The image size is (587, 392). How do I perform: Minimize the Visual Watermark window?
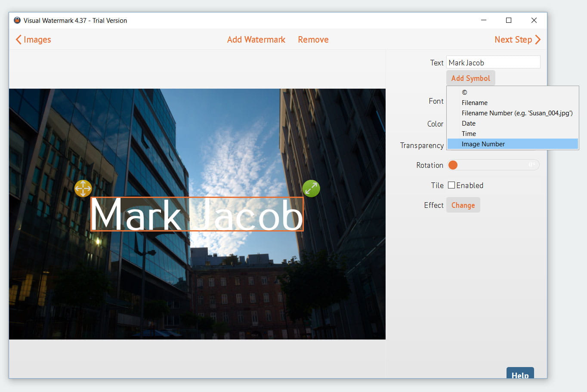[x=484, y=20]
